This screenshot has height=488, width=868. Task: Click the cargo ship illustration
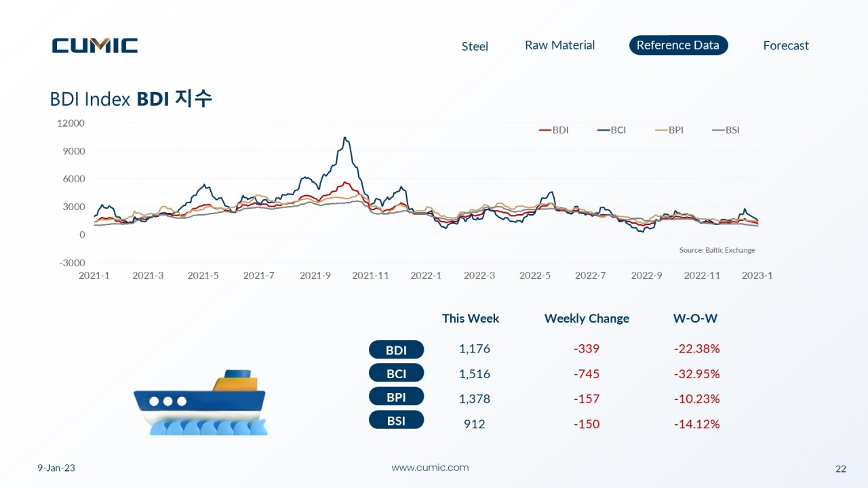tap(200, 402)
